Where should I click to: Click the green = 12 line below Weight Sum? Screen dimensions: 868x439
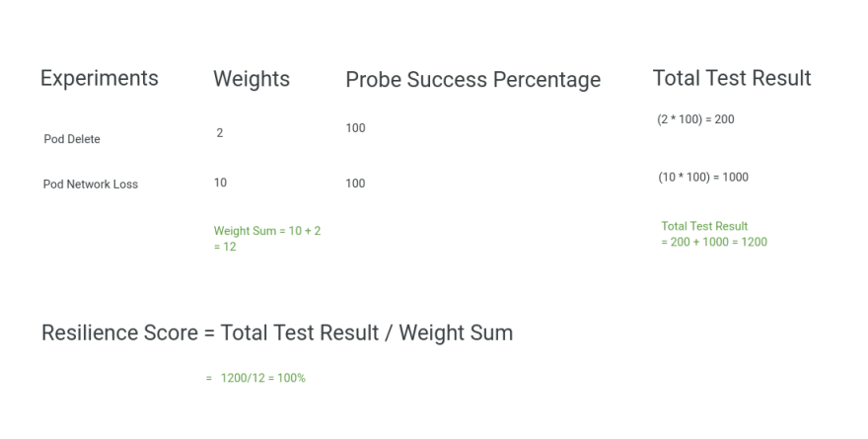pos(225,247)
